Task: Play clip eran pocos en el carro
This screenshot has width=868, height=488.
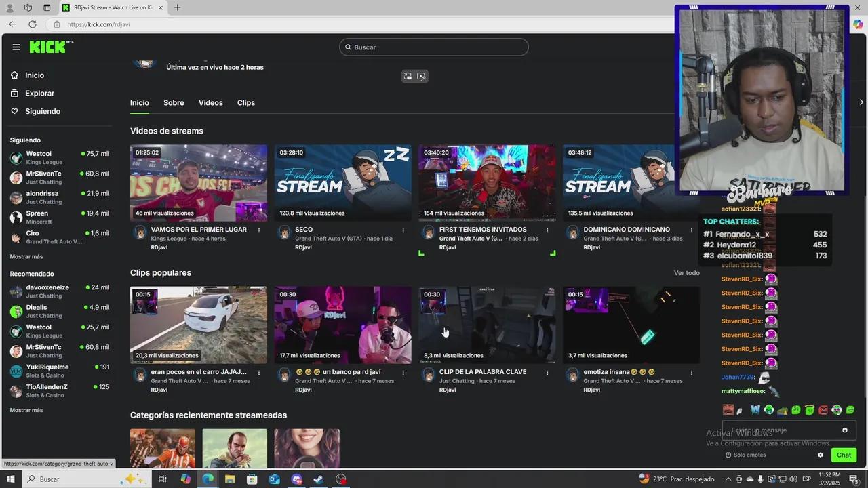Action: tap(199, 325)
